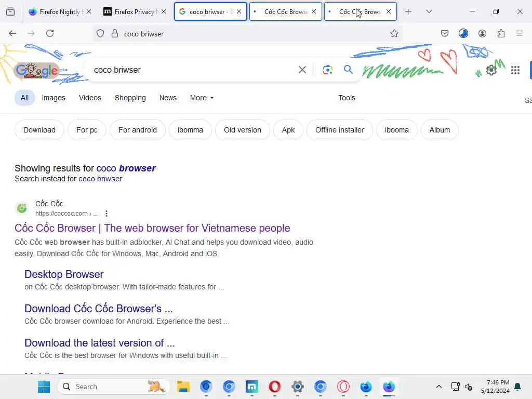Submit search with magnifier icon

[x=348, y=70]
